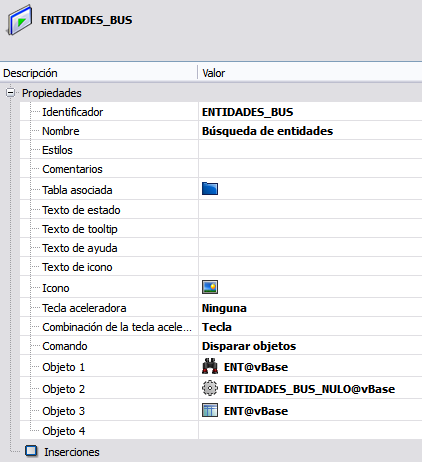The height and width of the screenshot is (469, 422).
Task: Click the Texto de estado value field
Action: click(310, 210)
